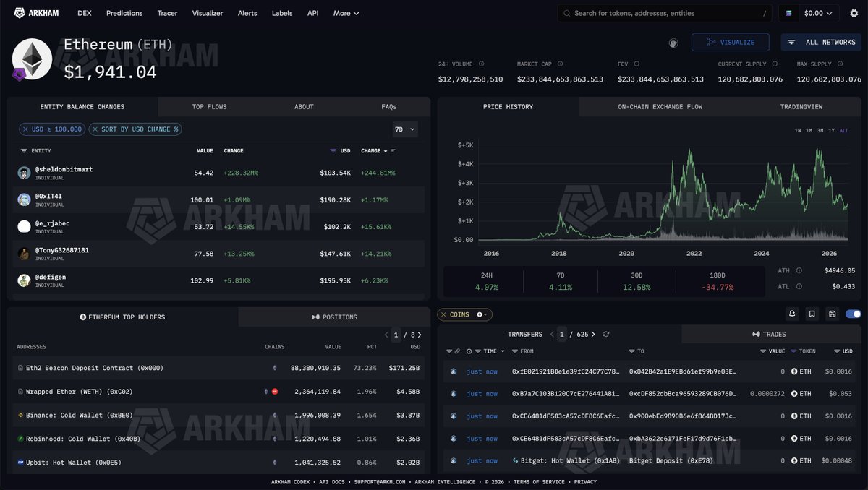Open the Value column filter in transfers
Image resolution: width=868 pixels, height=490 pixels.
point(763,351)
